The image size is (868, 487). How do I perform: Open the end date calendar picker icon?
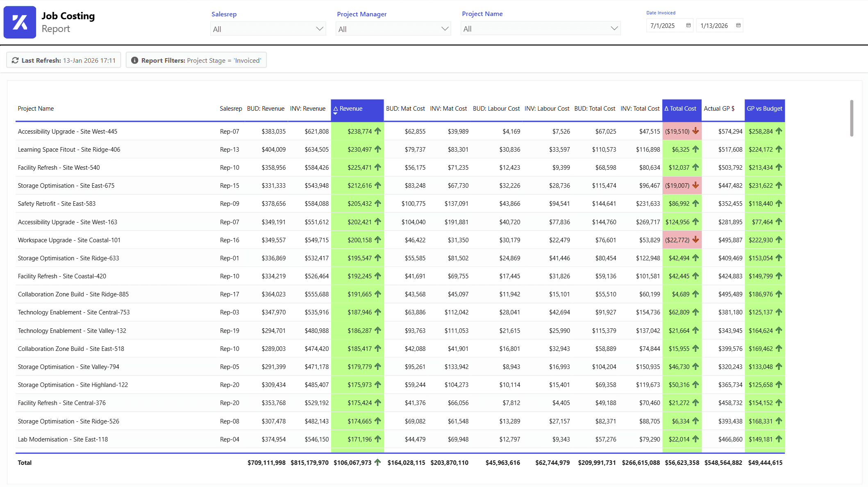point(738,25)
